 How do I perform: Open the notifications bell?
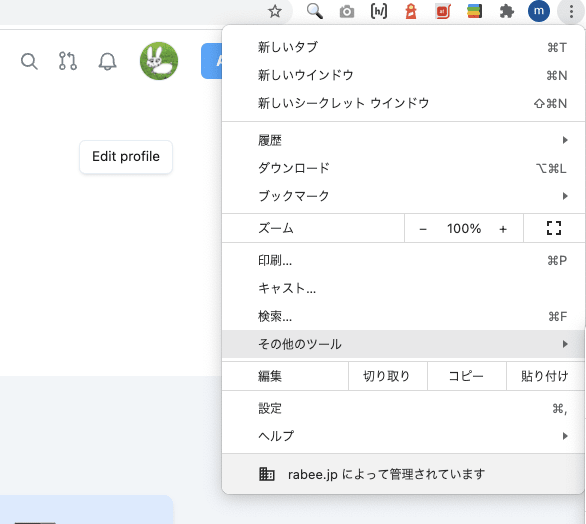tap(107, 61)
